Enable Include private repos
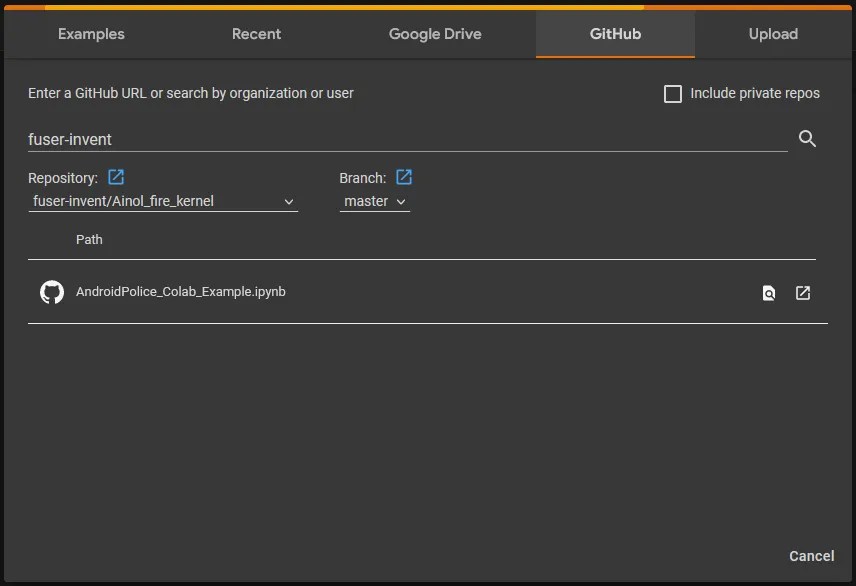Image resolution: width=856 pixels, height=586 pixels. tap(673, 93)
